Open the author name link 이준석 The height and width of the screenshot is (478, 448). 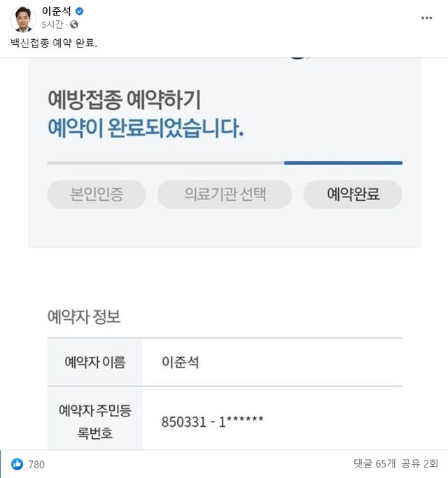coord(56,12)
